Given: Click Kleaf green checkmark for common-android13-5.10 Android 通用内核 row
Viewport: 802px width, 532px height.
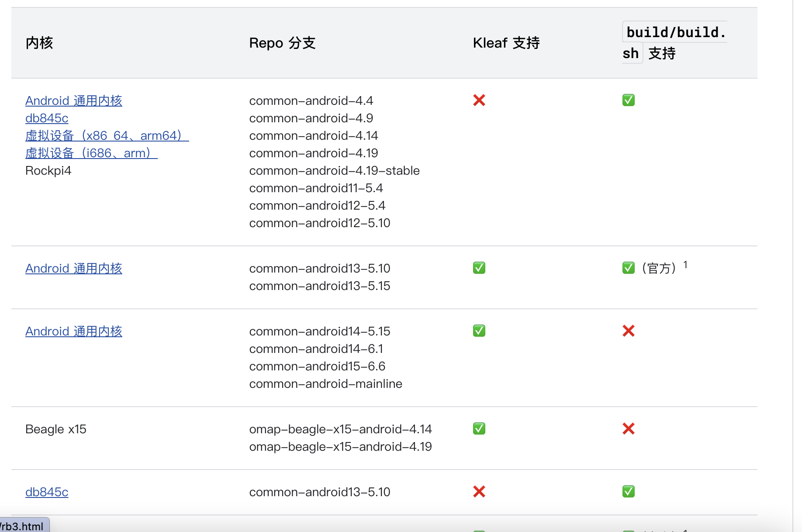Looking at the screenshot, I should (479, 268).
